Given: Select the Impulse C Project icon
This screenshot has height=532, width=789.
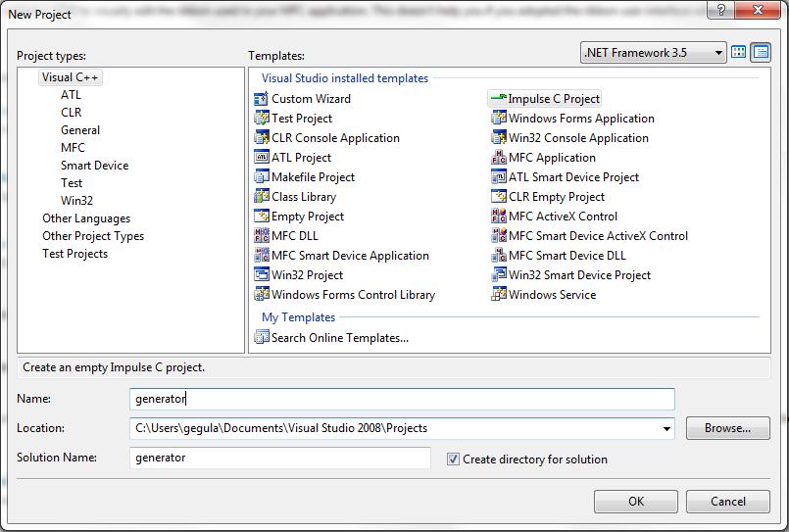Looking at the screenshot, I should coord(498,99).
